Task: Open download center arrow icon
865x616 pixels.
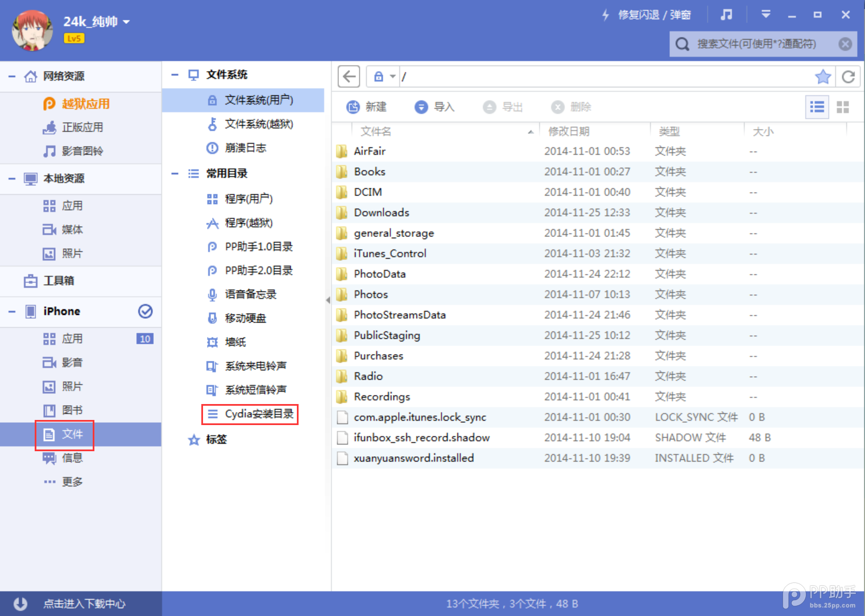Action: tap(20, 603)
